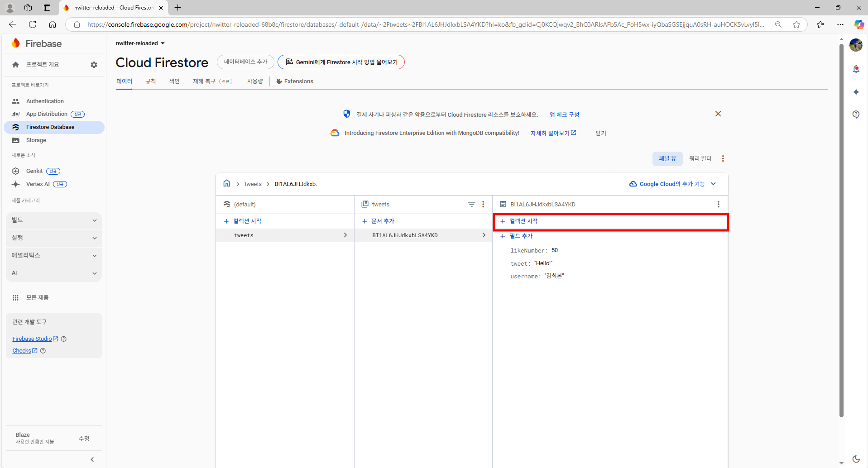Open nwitter-reloaded project dropdown
The width and height of the screenshot is (868, 468).
pos(140,43)
